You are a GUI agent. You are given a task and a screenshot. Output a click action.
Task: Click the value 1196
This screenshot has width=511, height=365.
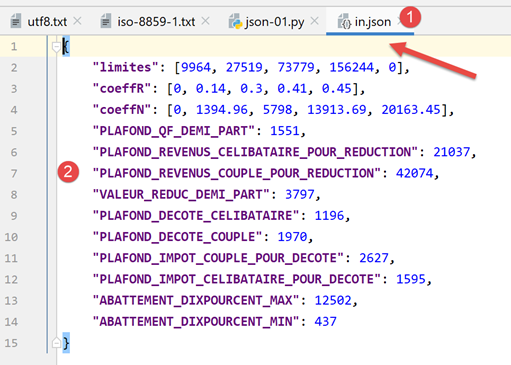329,216
